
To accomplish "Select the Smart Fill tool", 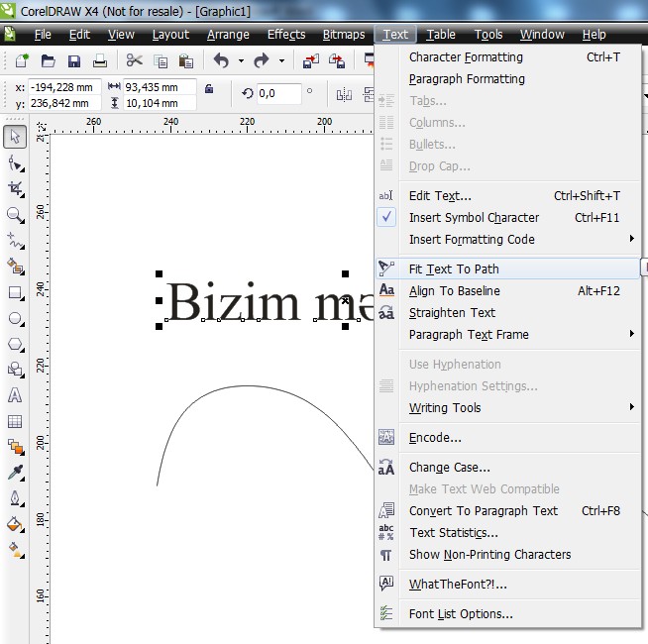I will coord(16,267).
